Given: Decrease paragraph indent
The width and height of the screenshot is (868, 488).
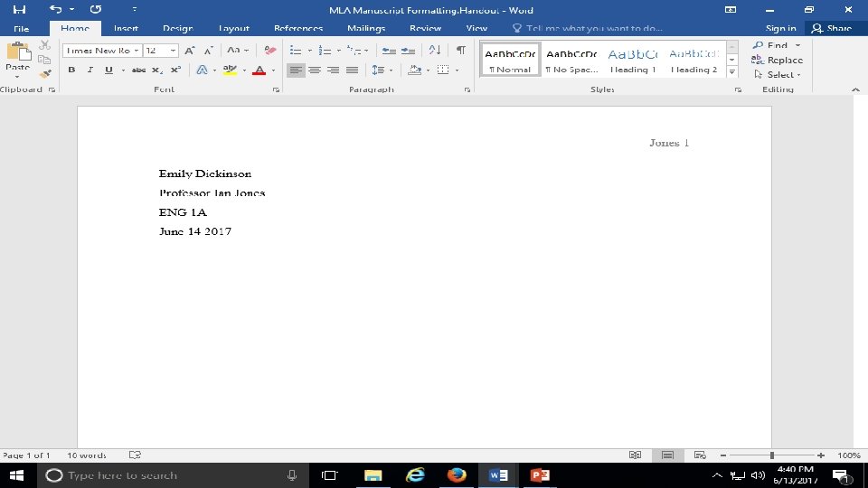Looking at the screenshot, I should [389, 51].
